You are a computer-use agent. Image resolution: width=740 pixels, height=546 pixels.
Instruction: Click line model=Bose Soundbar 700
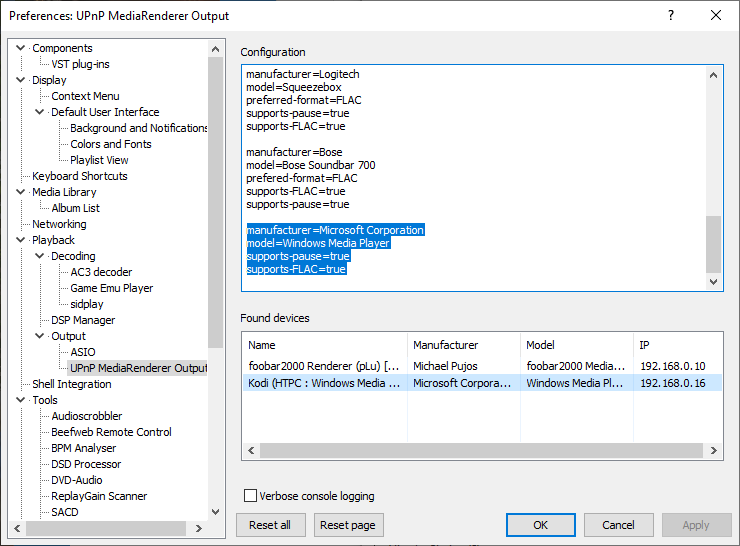(x=311, y=166)
